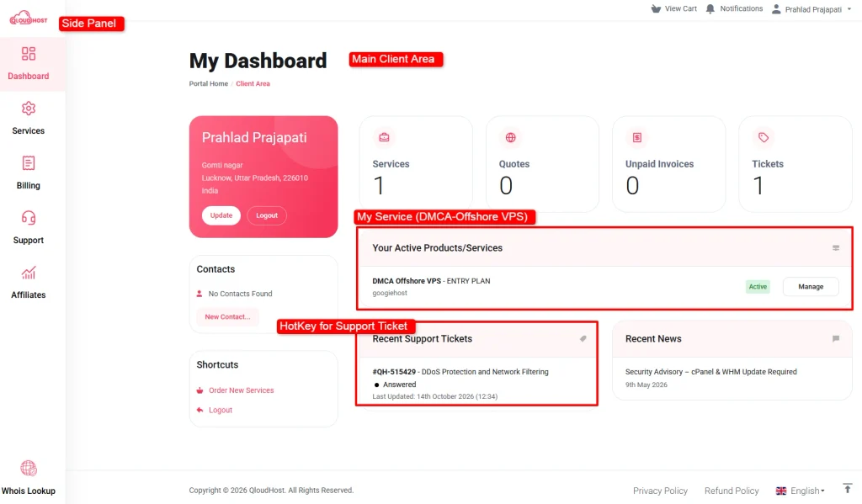Click the Contacts panel heading
The width and height of the screenshot is (862, 504).
[215, 269]
